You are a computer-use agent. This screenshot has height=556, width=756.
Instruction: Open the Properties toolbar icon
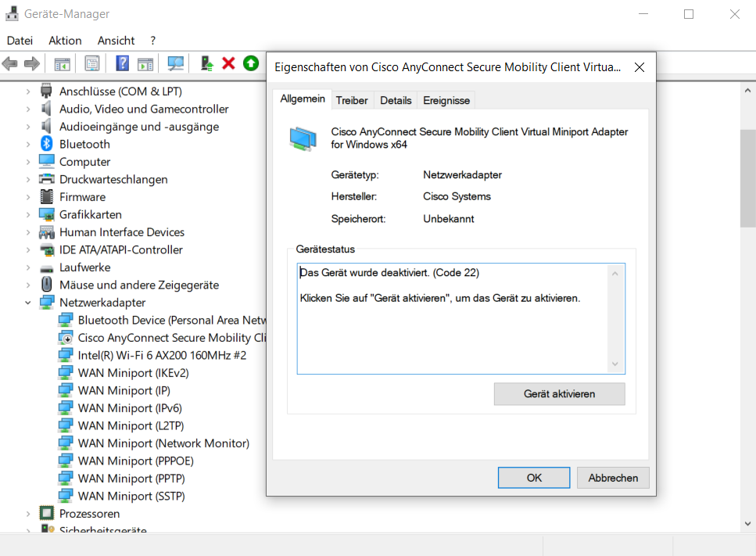[91, 63]
